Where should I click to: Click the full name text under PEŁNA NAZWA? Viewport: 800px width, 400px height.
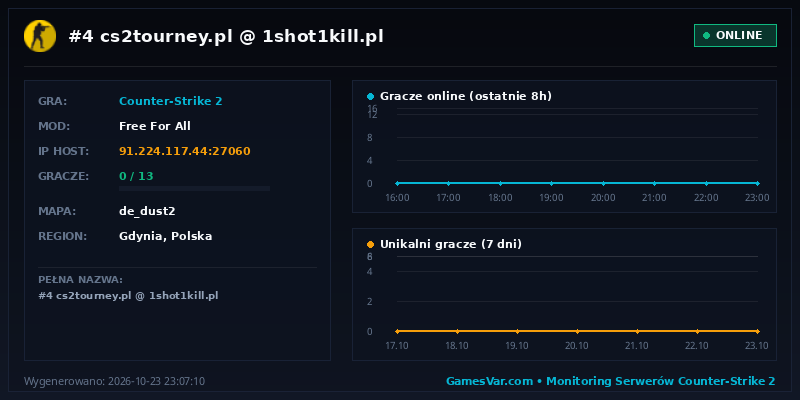point(128,295)
